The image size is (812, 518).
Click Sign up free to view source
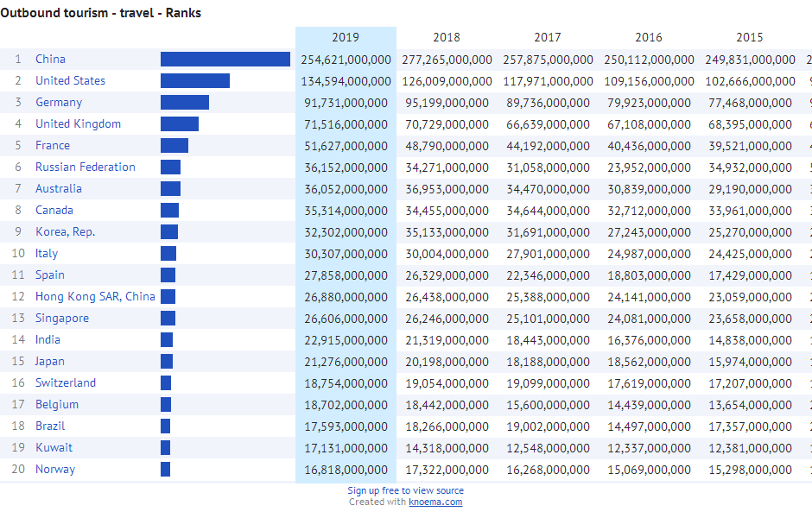[405, 490]
